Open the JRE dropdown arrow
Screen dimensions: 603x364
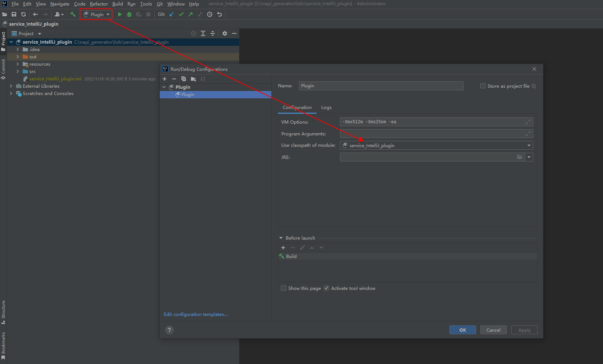[x=529, y=157]
